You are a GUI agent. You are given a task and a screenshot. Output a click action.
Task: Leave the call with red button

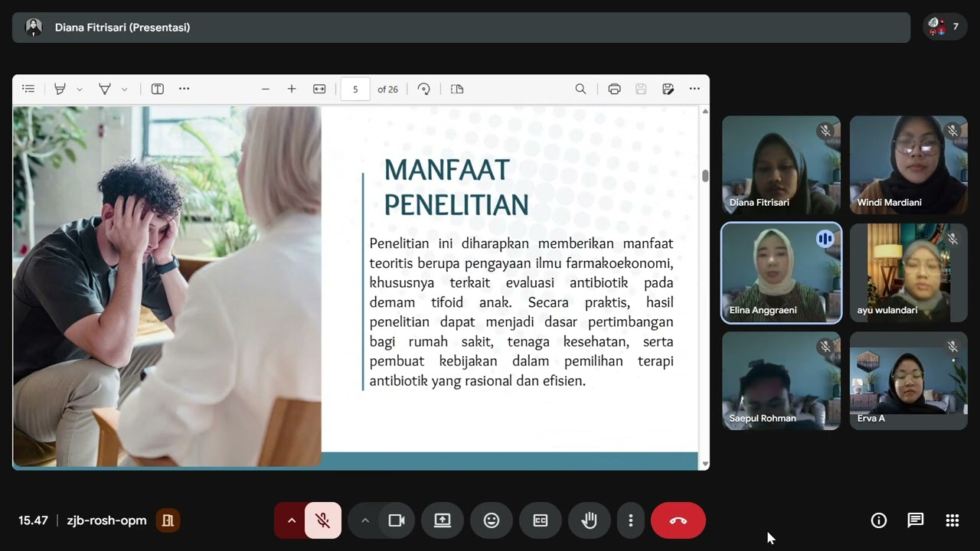(678, 520)
